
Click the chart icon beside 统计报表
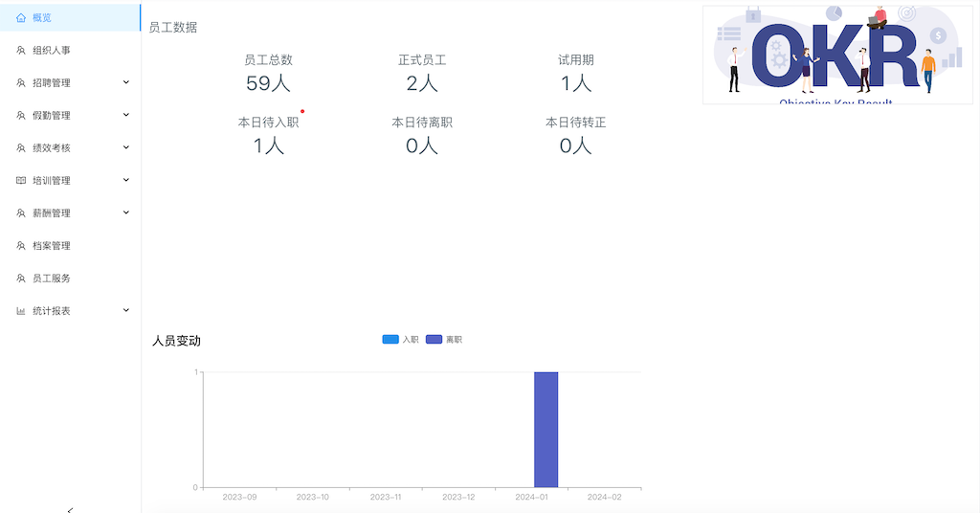(x=21, y=310)
